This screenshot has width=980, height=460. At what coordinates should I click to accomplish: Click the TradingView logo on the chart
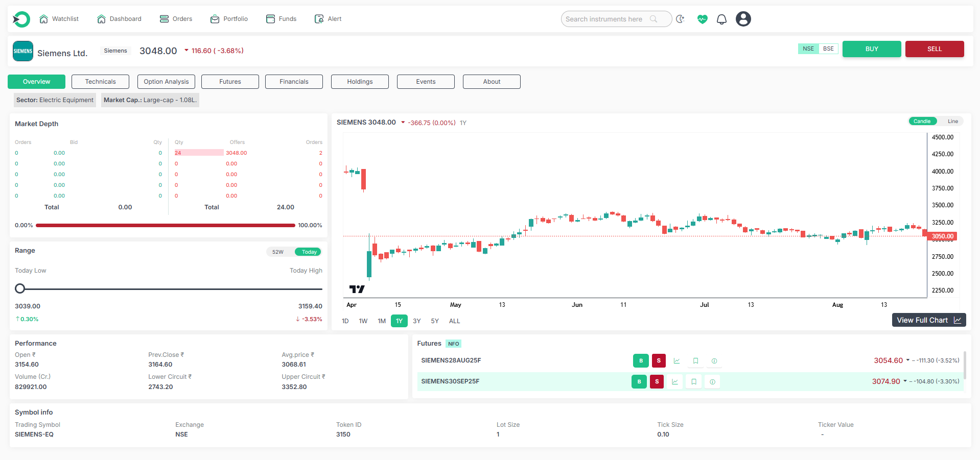[357, 289]
